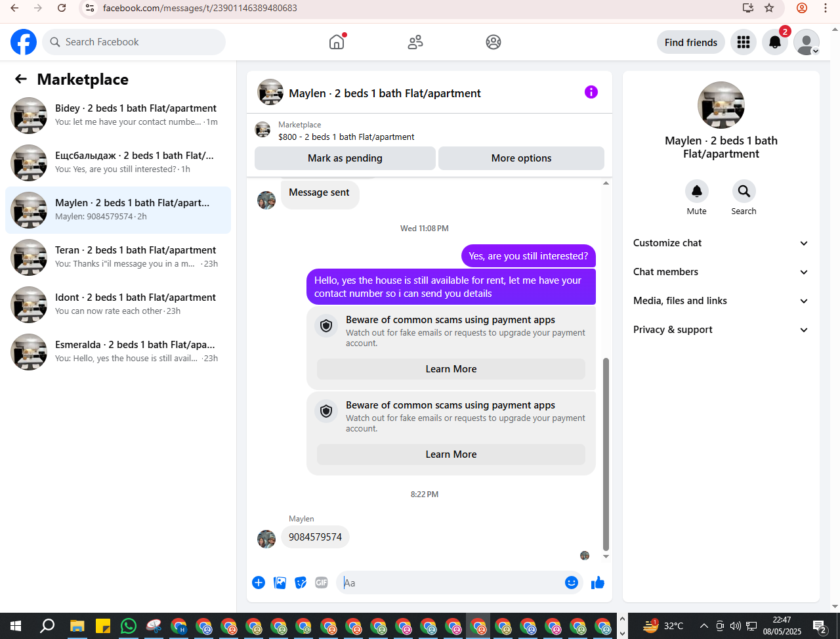The width and height of the screenshot is (840, 639).
Task: Open the Windows notification center
Action: coord(820,626)
